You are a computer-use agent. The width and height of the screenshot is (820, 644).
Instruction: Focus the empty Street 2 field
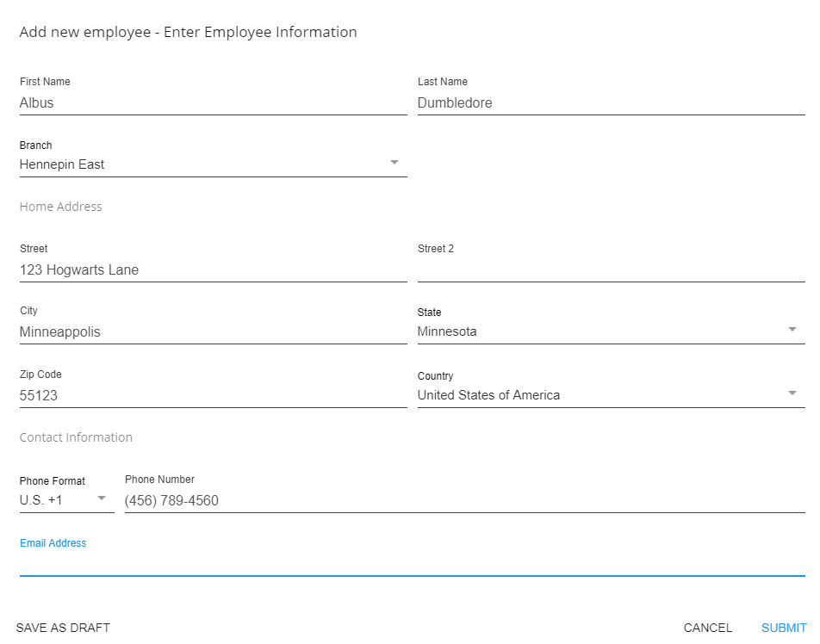click(611, 270)
